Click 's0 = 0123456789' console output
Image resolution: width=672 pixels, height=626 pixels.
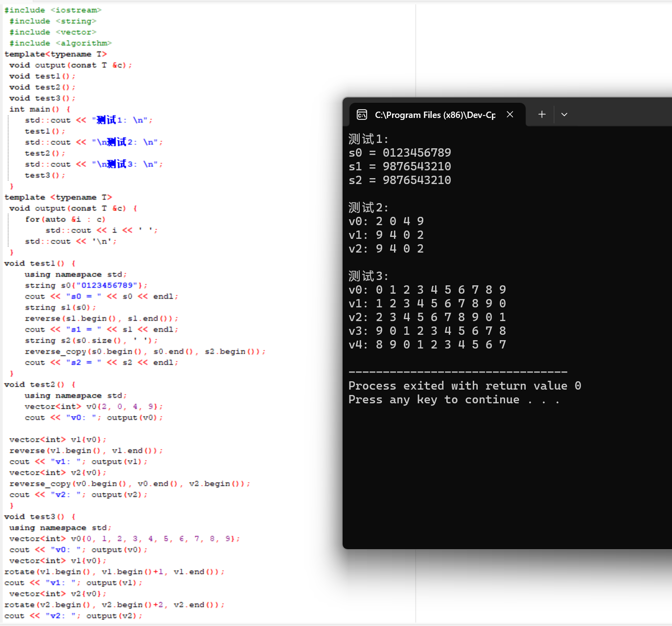[400, 153]
